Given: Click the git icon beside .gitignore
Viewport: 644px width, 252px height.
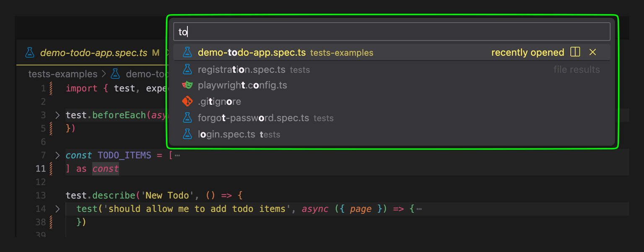Looking at the screenshot, I should pos(187,101).
